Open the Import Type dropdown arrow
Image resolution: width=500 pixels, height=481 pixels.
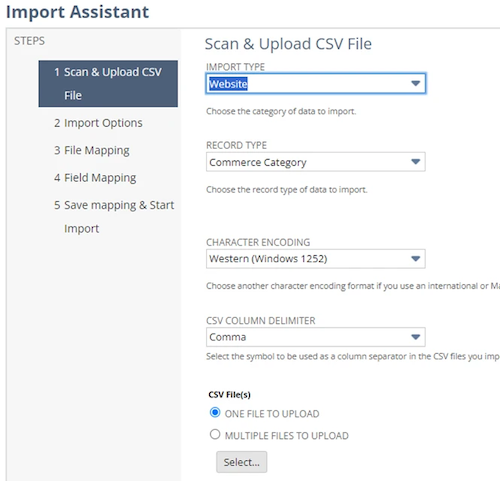[x=415, y=83]
